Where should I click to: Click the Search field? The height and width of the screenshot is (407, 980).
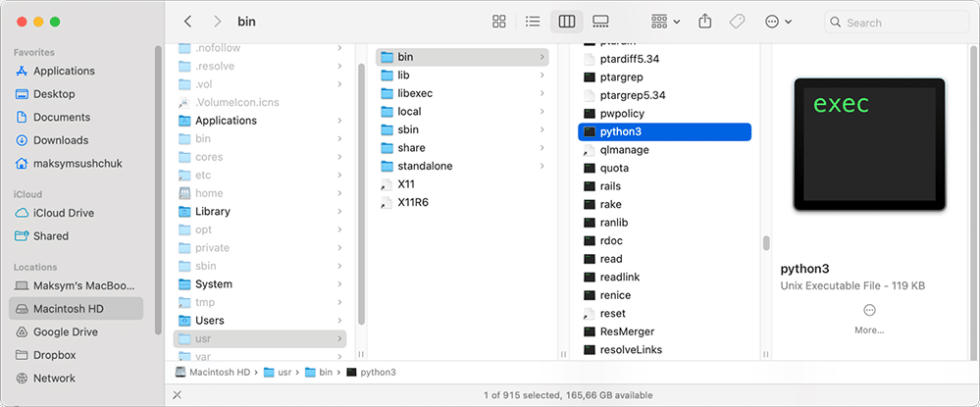[893, 22]
